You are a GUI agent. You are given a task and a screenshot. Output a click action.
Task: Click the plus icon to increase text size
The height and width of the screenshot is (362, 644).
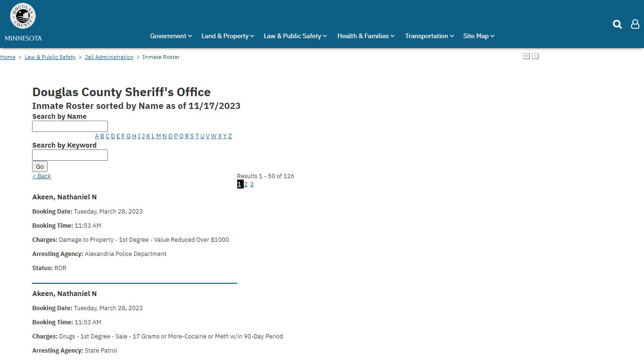pos(526,56)
